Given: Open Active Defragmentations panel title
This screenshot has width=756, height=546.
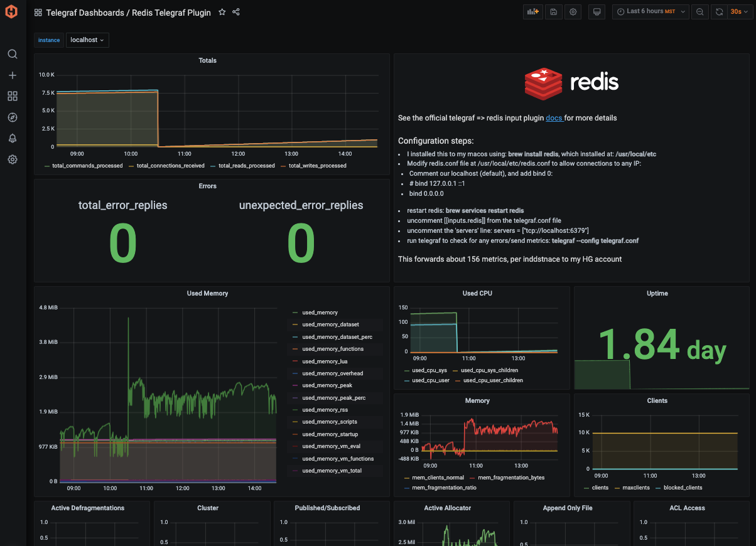Looking at the screenshot, I should (88, 508).
